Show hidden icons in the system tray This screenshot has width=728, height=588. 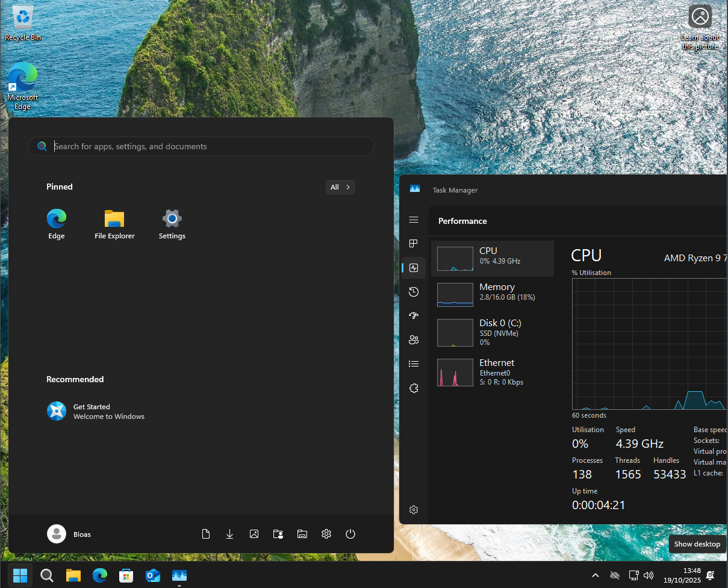tap(596, 575)
